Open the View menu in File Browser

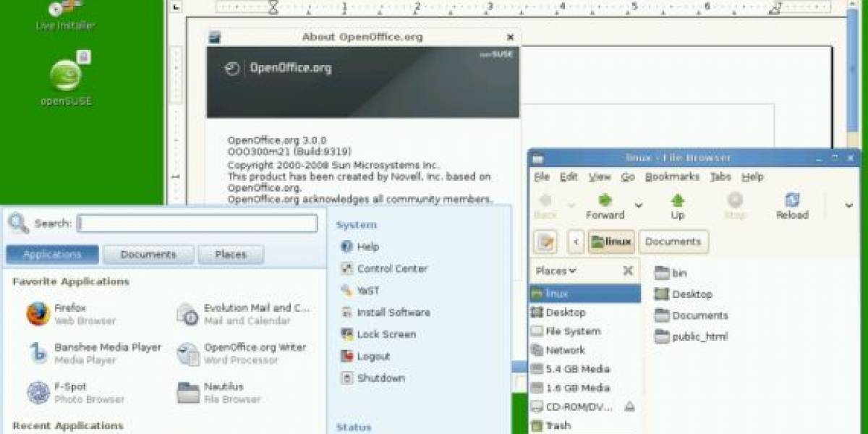coord(599,176)
